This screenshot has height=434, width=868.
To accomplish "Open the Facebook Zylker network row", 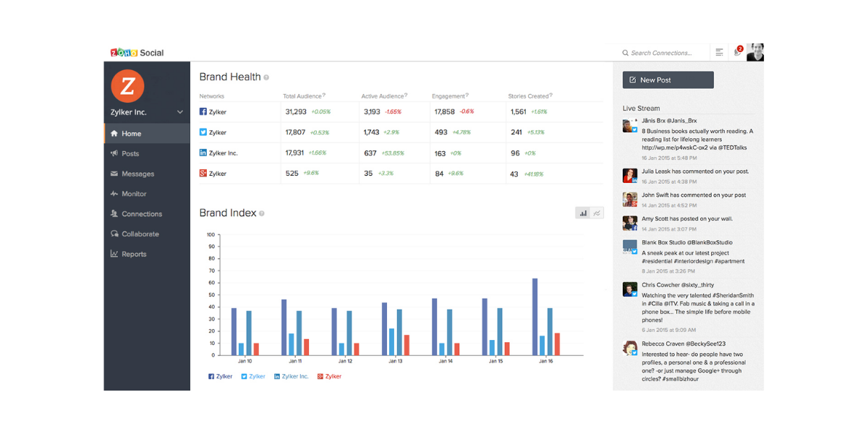I will (214, 111).
